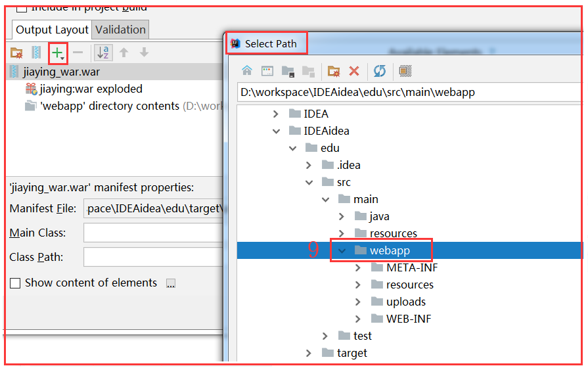Switch to the Output Layout tab
This screenshot has width=588, height=368.
click(52, 30)
